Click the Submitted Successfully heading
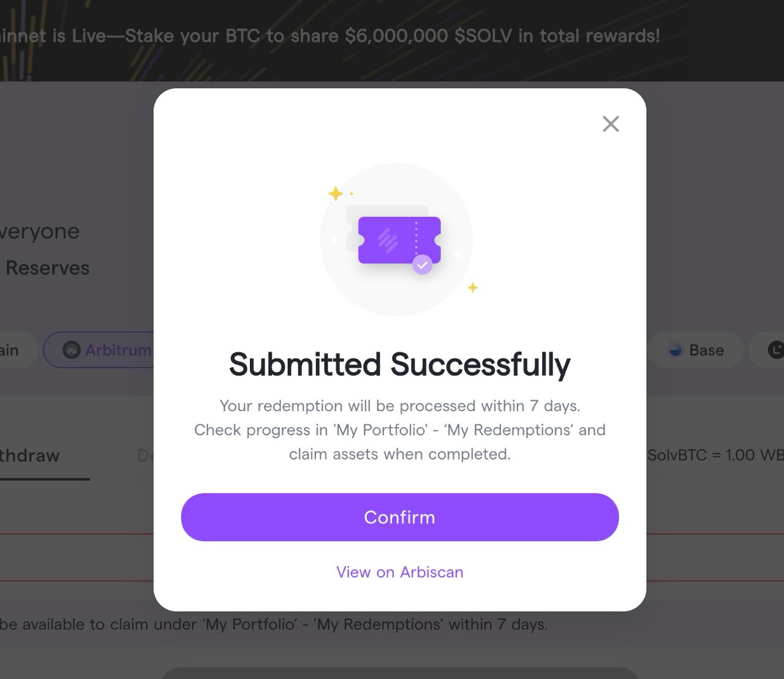This screenshot has height=679, width=784. [x=399, y=365]
